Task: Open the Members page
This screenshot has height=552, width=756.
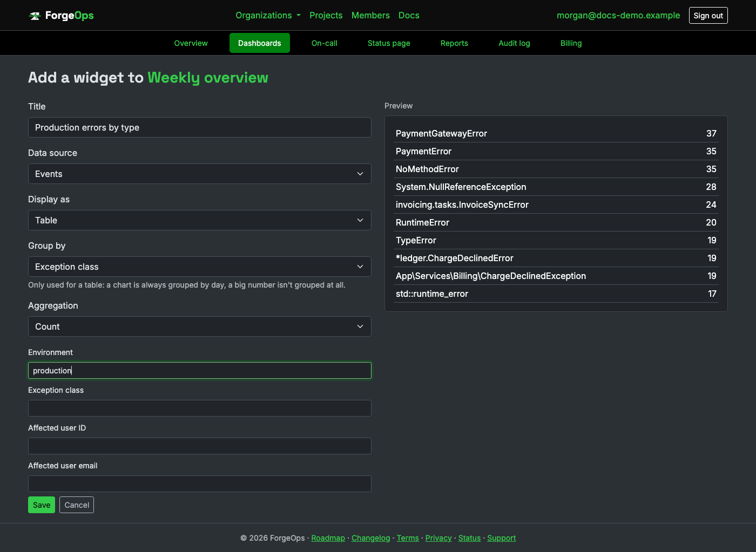Action: (x=370, y=15)
